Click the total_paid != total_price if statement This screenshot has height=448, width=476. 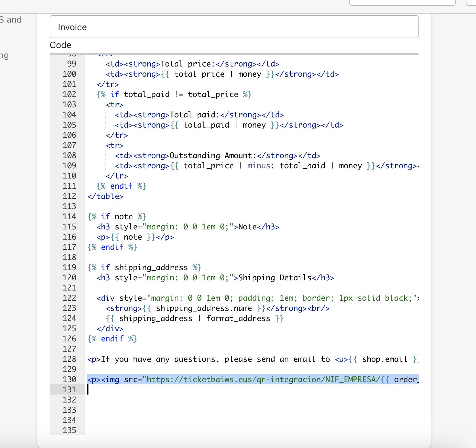[x=174, y=94]
